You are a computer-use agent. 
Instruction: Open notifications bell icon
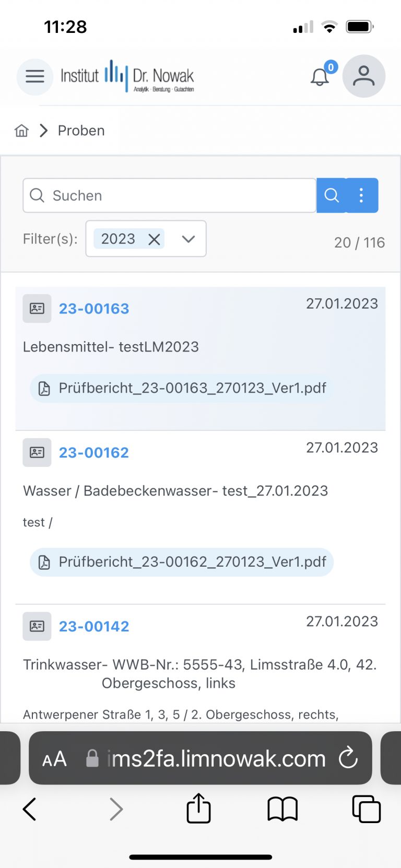coord(320,77)
